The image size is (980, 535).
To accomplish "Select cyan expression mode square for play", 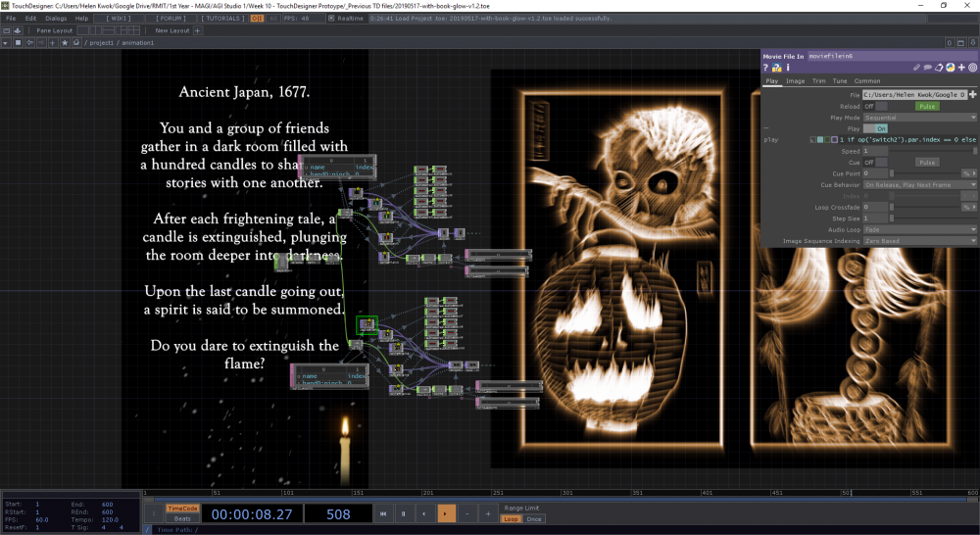I will point(820,140).
